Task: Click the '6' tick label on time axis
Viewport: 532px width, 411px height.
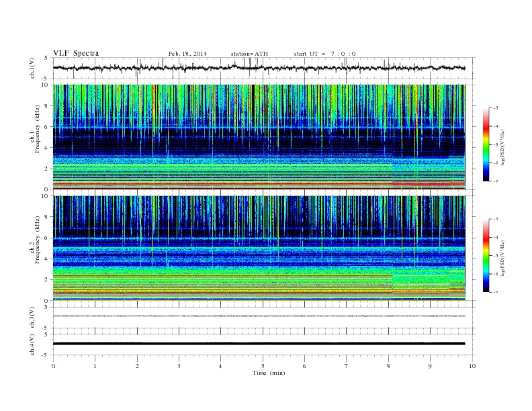Action: pyautogui.click(x=304, y=366)
